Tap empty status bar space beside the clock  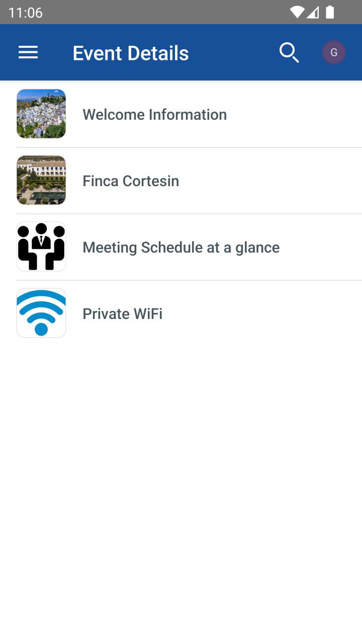(x=151, y=12)
